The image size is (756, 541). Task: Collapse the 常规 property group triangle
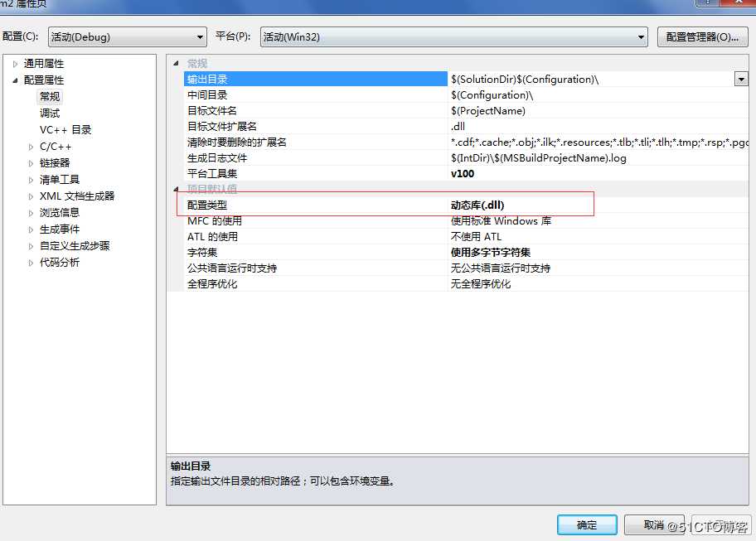pyautogui.click(x=176, y=63)
